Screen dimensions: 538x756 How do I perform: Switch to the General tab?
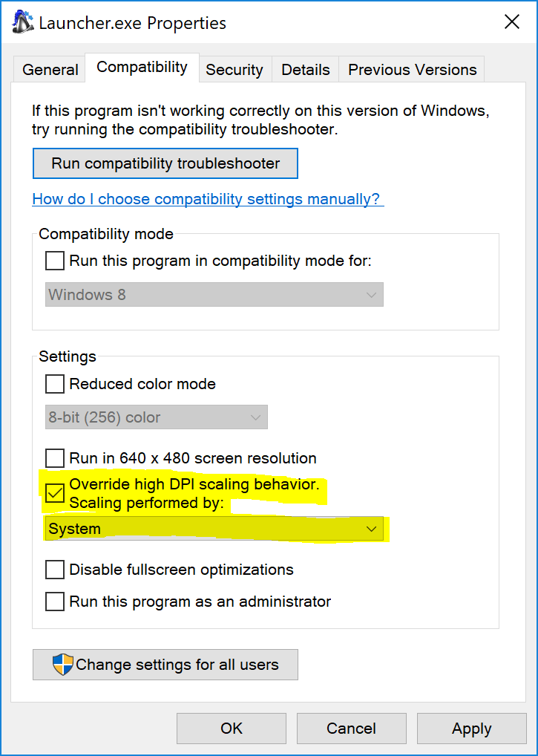50,70
